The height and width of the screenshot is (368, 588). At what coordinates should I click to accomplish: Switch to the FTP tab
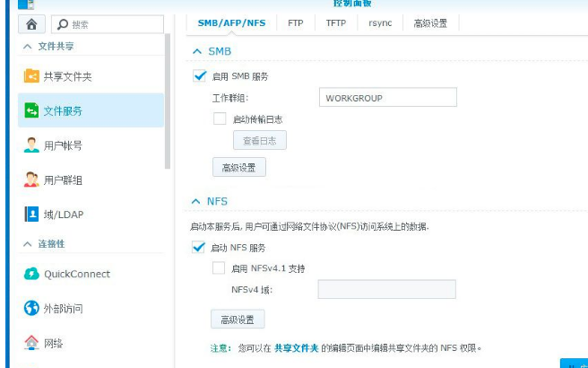point(295,23)
